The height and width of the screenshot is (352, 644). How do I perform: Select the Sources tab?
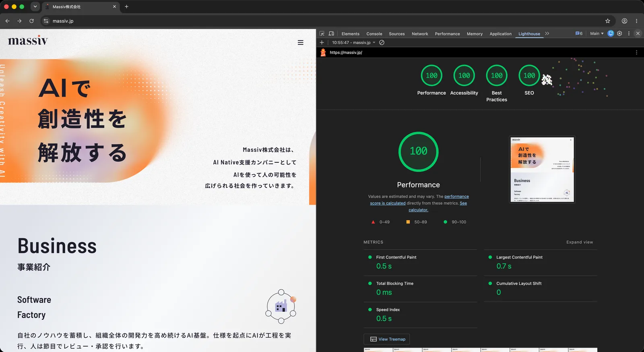pos(396,34)
